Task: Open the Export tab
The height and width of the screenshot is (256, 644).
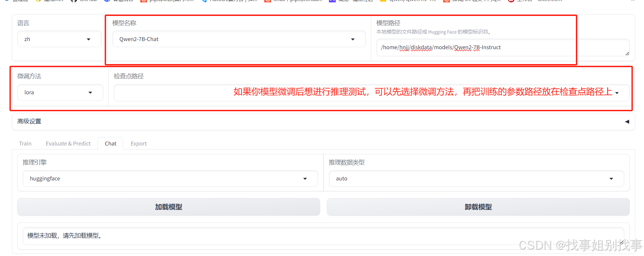Action: pos(139,143)
